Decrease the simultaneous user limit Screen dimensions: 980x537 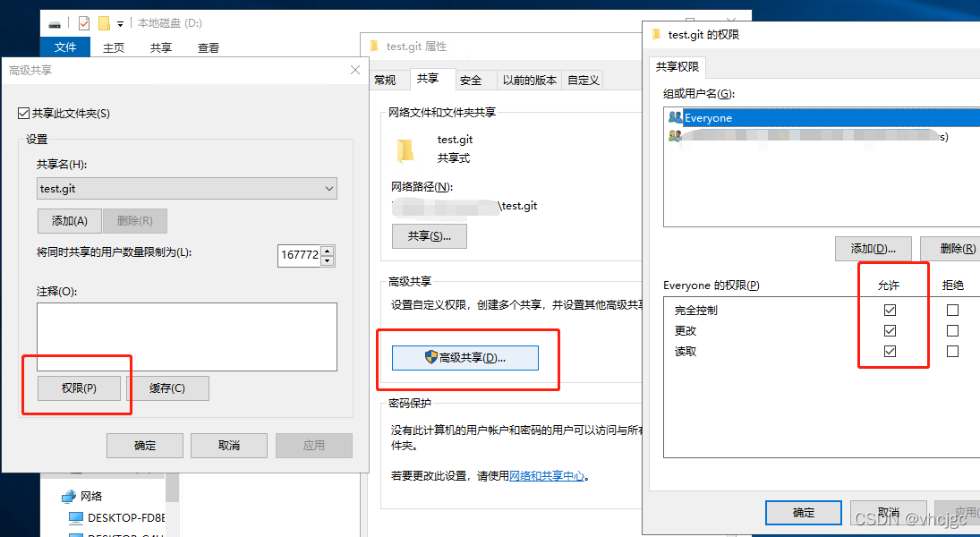(x=328, y=260)
